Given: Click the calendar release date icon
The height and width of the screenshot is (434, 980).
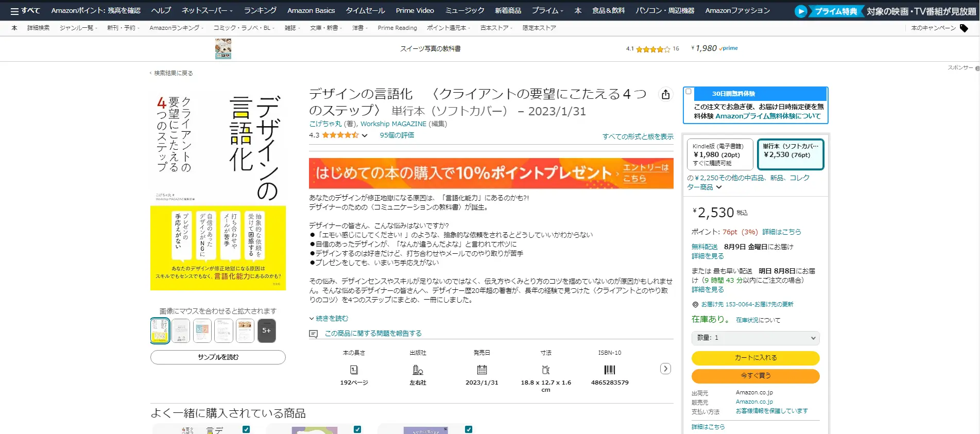Looking at the screenshot, I should [482, 370].
